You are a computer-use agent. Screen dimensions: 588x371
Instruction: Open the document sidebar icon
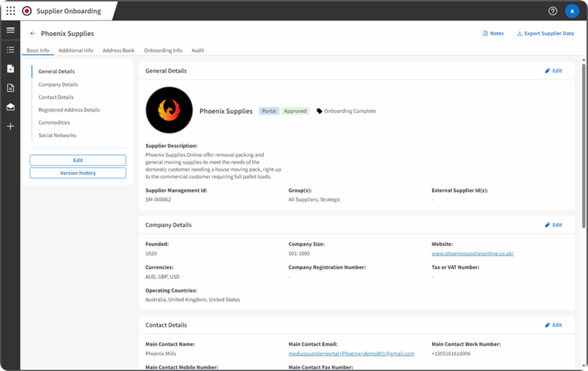[10, 88]
